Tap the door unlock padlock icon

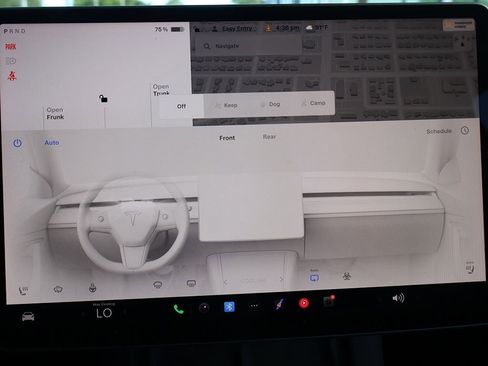tap(103, 98)
